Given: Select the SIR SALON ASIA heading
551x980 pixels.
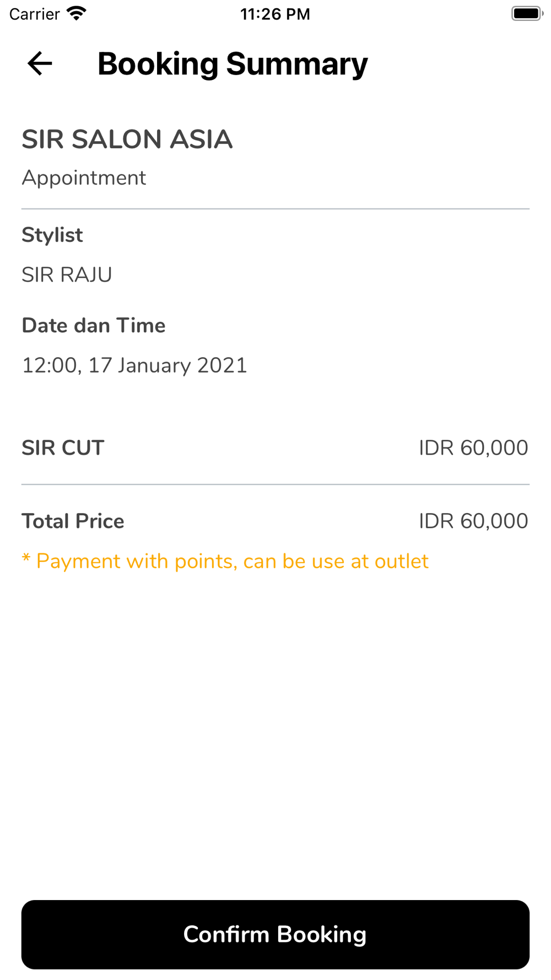Looking at the screenshot, I should (127, 139).
